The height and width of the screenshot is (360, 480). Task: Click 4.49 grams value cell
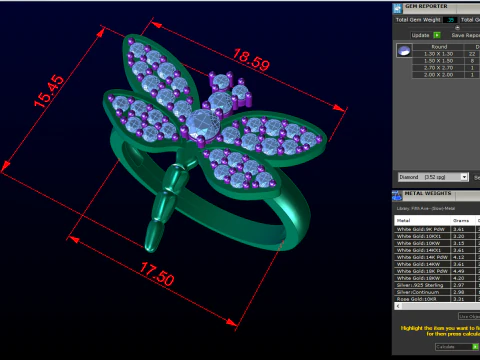point(463,271)
